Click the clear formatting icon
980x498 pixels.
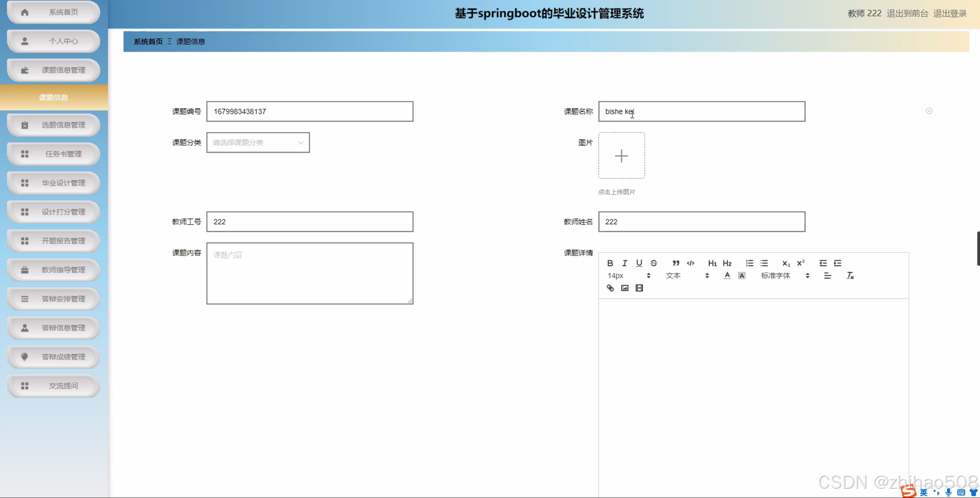pyautogui.click(x=850, y=275)
